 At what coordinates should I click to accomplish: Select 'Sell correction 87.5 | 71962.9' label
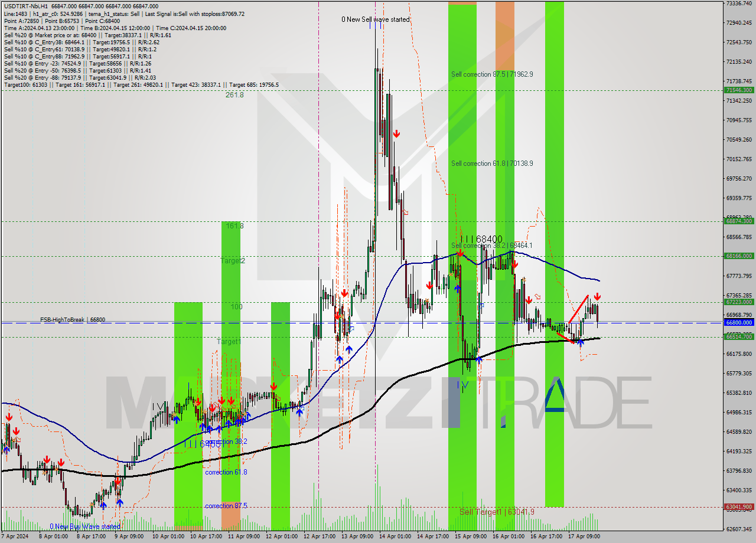pyautogui.click(x=492, y=74)
